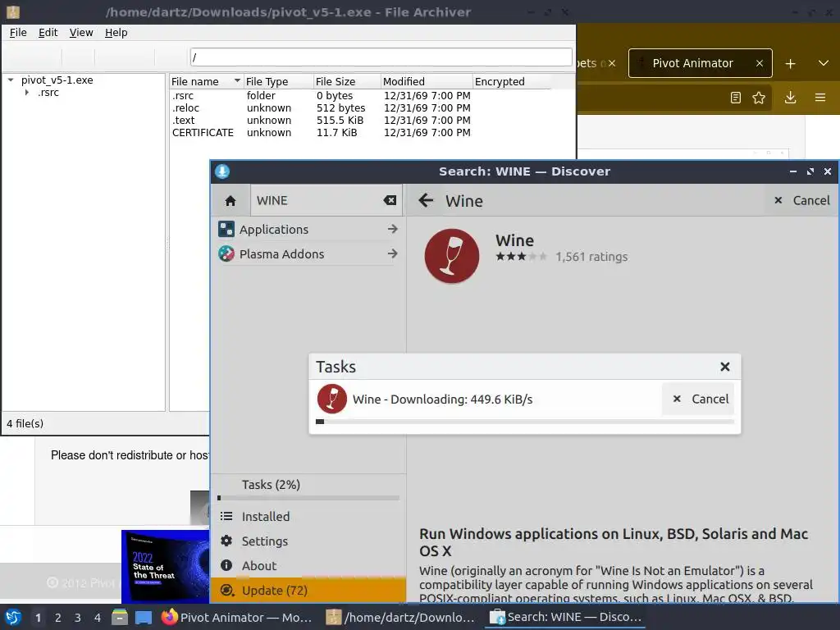Switch to File Archiver taskbar entry
This screenshot has height=630, width=840.
click(400, 618)
